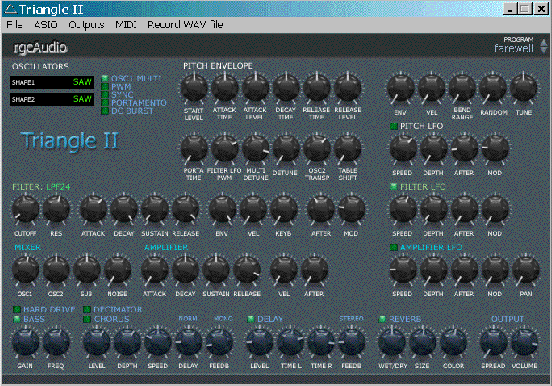Image resolution: width=552 pixels, height=386 pixels.
Task: Click the TUNE knob
Action: point(523,88)
